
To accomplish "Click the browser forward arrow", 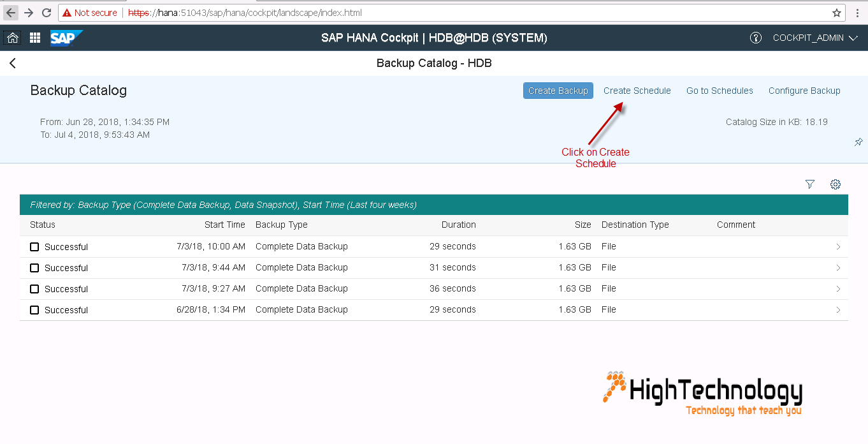I will click(x=29, y=13).
